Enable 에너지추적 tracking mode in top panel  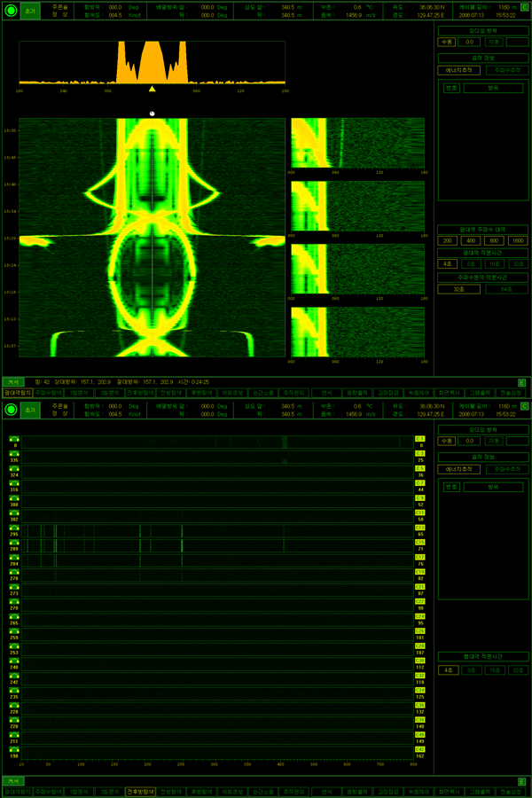click(459, 70)
